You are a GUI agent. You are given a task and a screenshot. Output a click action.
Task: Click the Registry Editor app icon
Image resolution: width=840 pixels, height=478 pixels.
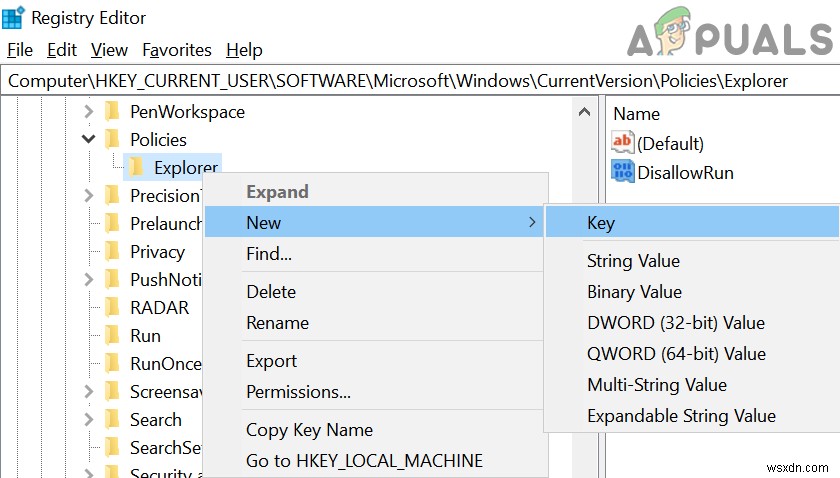click(x=13, y=18)
